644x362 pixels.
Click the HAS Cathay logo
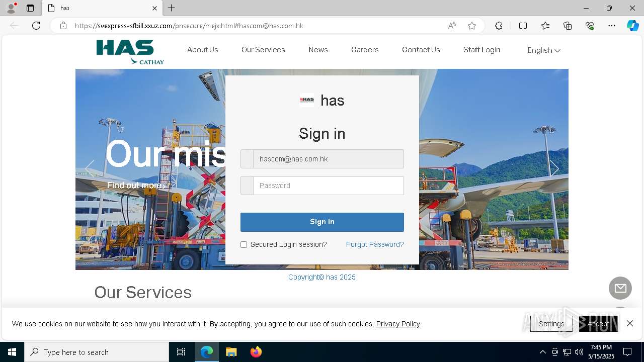(130, 52)
